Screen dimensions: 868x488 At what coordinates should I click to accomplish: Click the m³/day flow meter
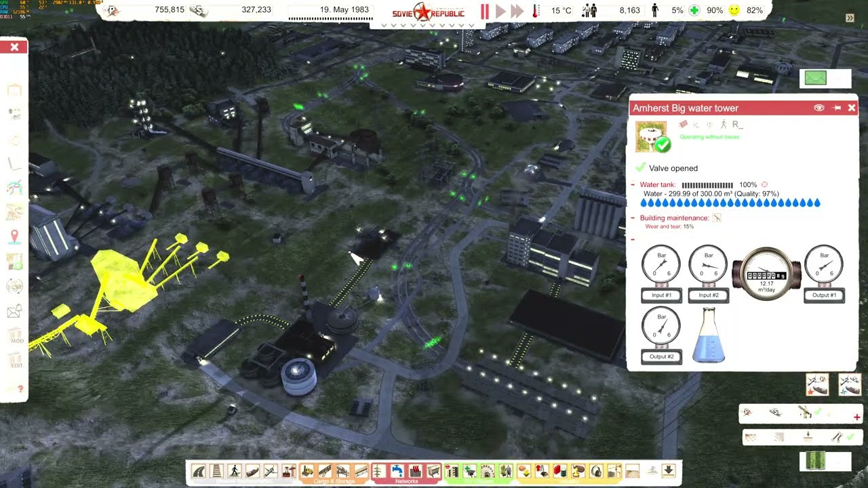(x=766, y=274)
